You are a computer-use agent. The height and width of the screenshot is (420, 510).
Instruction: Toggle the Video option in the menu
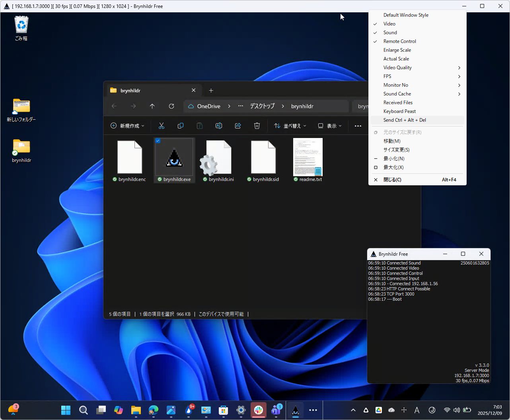coord(389,24)
